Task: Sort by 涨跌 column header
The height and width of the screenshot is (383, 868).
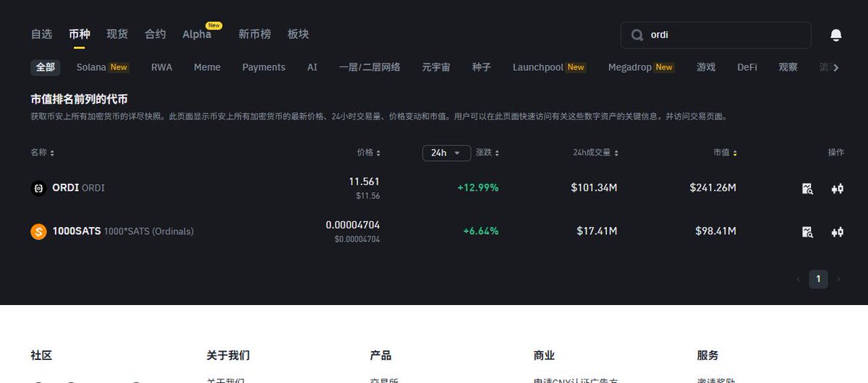Action: click(488, 152)
